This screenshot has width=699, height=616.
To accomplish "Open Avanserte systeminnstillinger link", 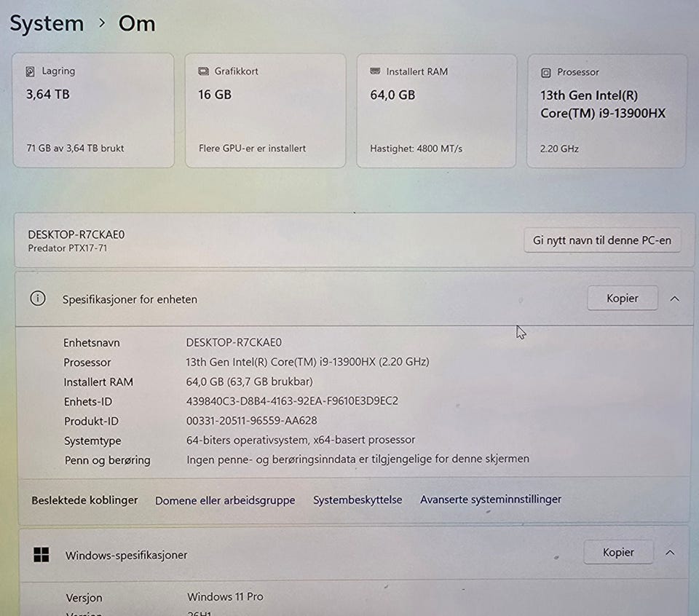I will coord(490,499).
